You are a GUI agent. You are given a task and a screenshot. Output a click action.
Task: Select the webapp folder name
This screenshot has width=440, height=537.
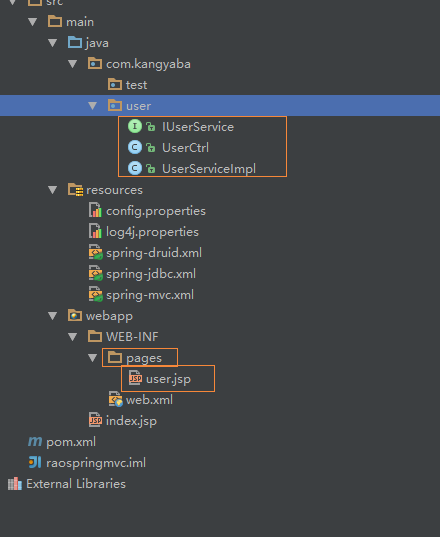110,316
